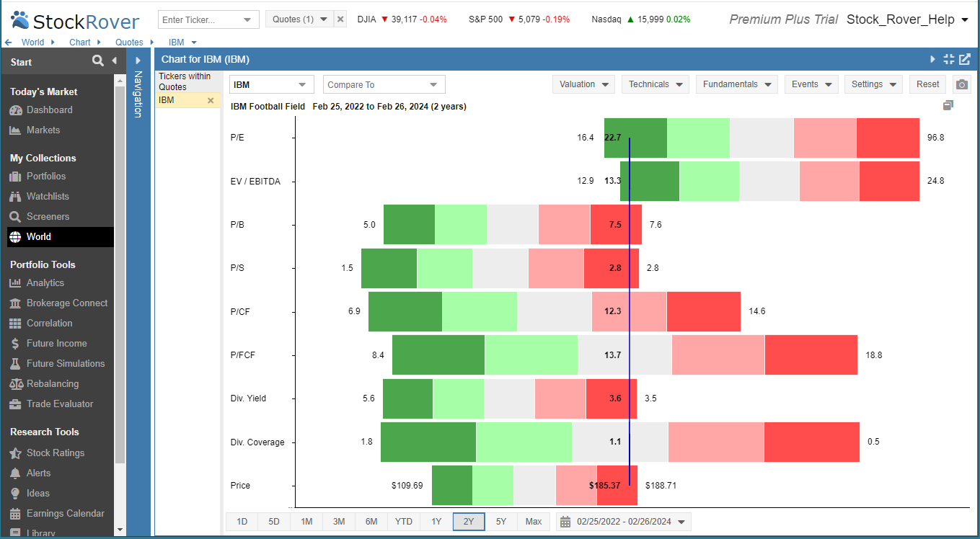Screen dimensions: 980x539
Task: Click World in breadcrumb
Action: (x=32, y=43)
